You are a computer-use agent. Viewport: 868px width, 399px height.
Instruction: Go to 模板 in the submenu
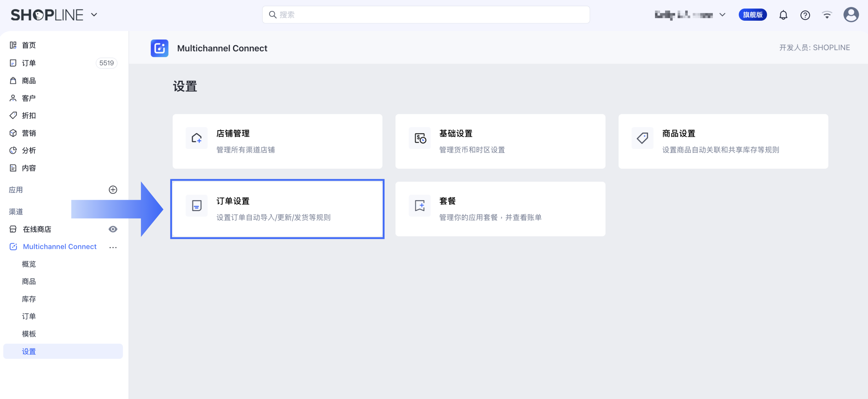point(29,334)
